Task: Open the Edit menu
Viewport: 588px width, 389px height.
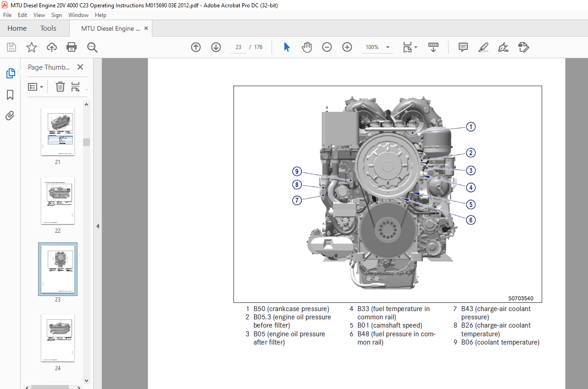Action: (22, 15)
